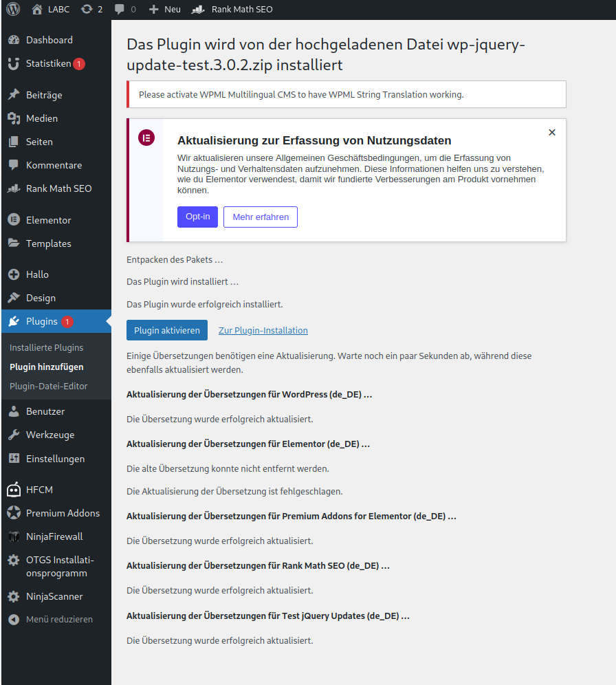
Task: Click 'Die alte Übersetzung konnte nicht entfernt werden.'
Action: pos(228,469)
